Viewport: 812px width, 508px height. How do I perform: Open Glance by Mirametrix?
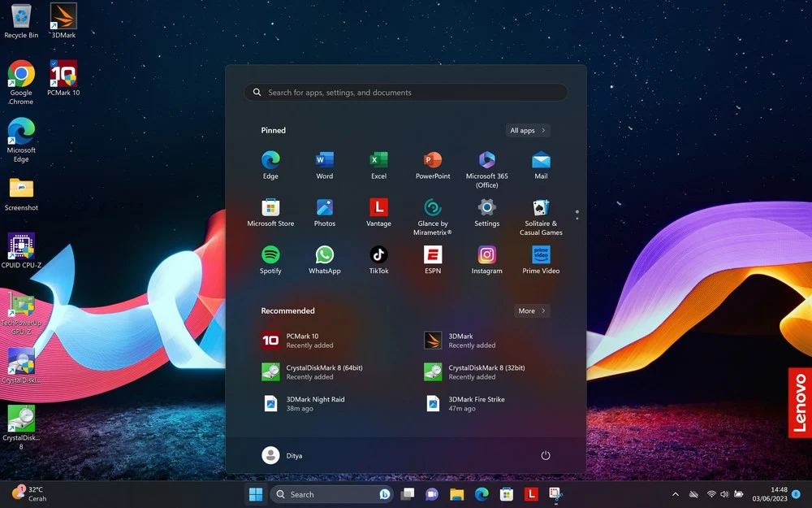(433, 217)
